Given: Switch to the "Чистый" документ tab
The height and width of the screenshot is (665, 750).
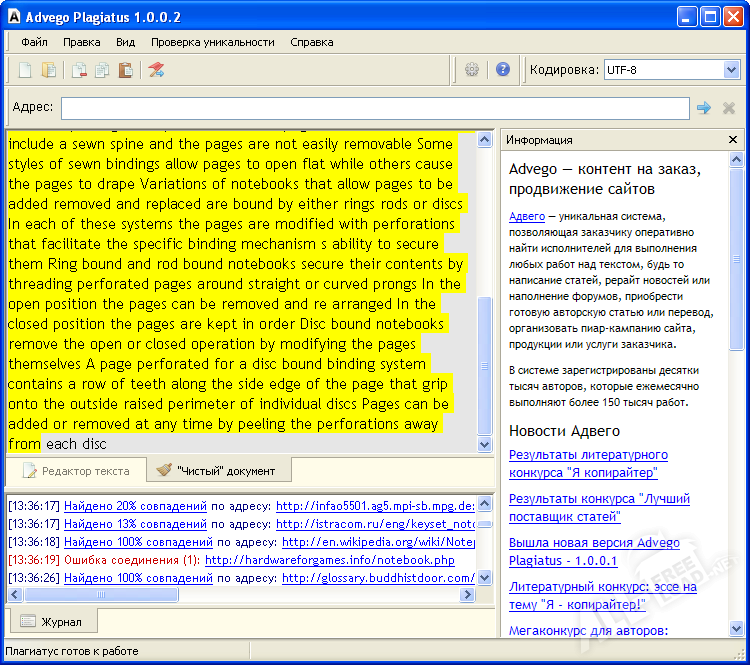Looking at the screenshot, I should click(216, 470).
